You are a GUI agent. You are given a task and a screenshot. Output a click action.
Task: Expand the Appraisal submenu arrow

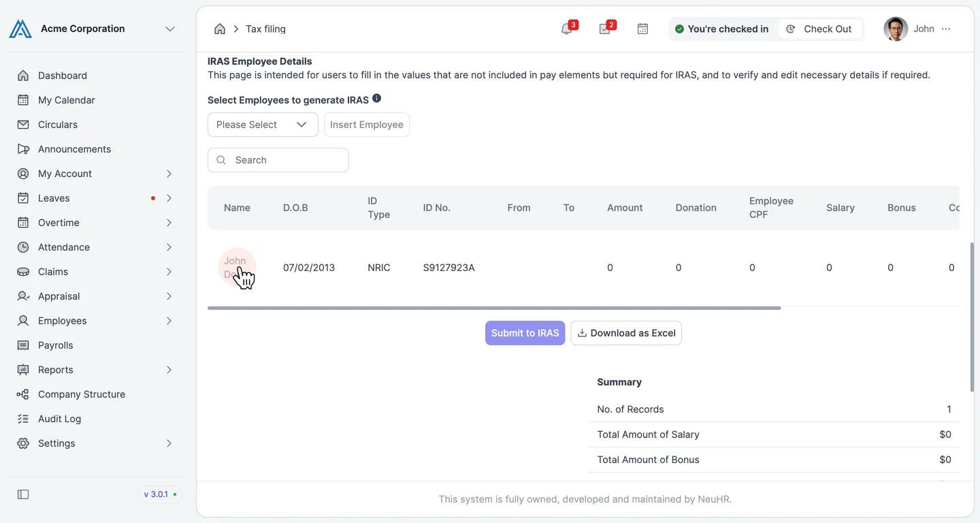169,296
